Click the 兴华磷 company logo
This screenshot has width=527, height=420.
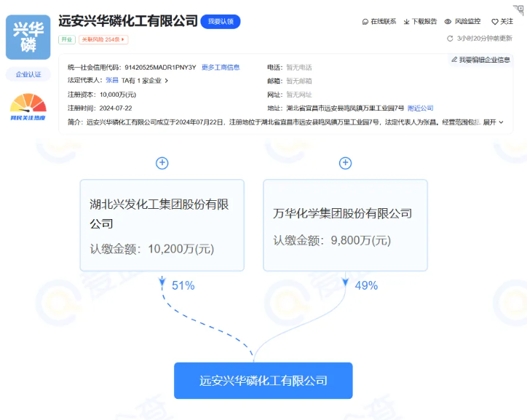click(28, 37)
